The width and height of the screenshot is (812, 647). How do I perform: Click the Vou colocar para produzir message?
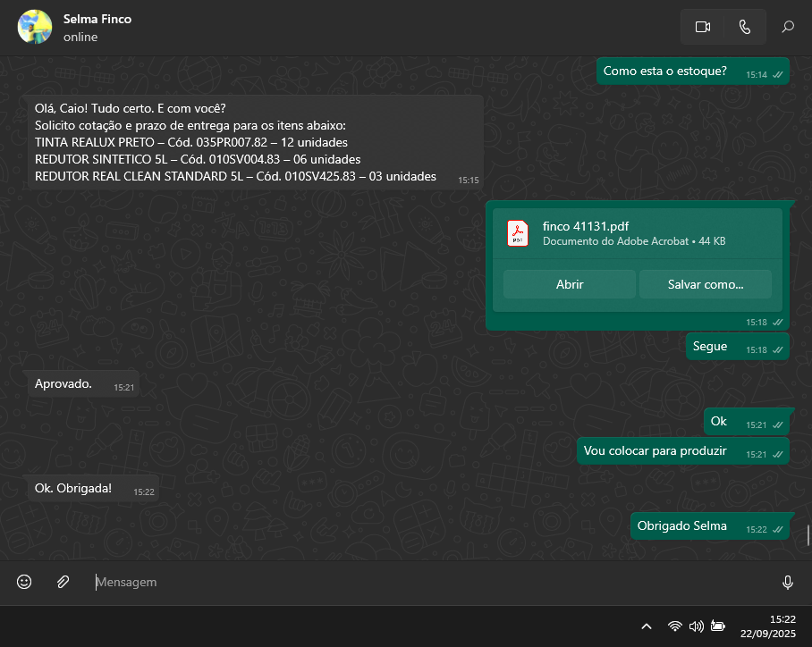click(x=656, y=451)
